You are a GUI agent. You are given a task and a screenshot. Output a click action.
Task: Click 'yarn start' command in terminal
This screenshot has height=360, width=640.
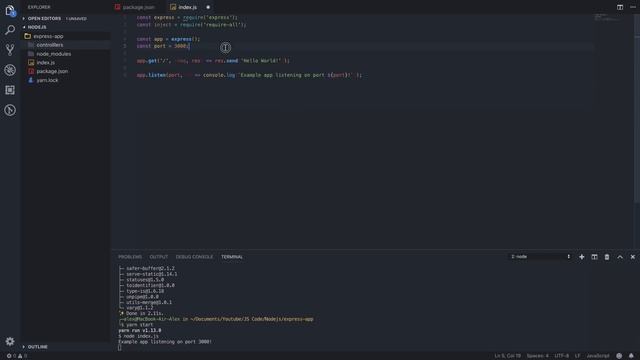(x=140, y=325)
